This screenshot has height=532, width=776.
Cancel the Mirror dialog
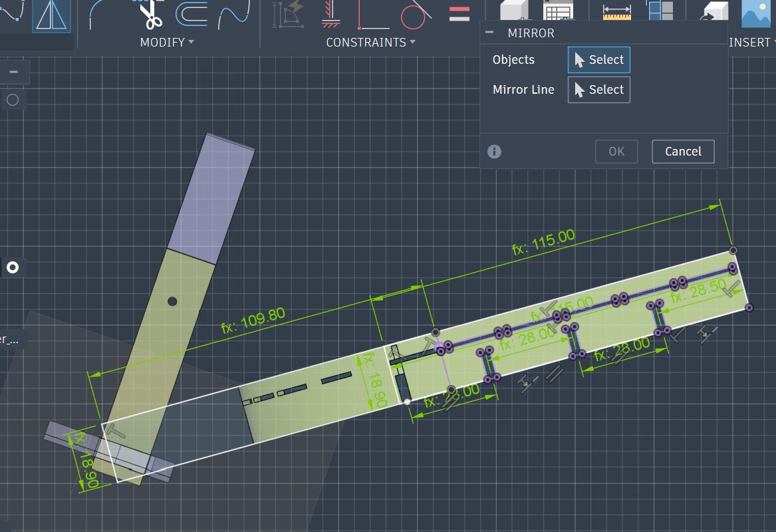683,152
